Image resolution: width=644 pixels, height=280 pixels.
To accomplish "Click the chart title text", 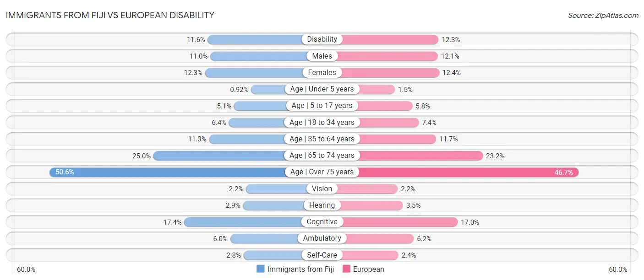I will pos(110,15).
